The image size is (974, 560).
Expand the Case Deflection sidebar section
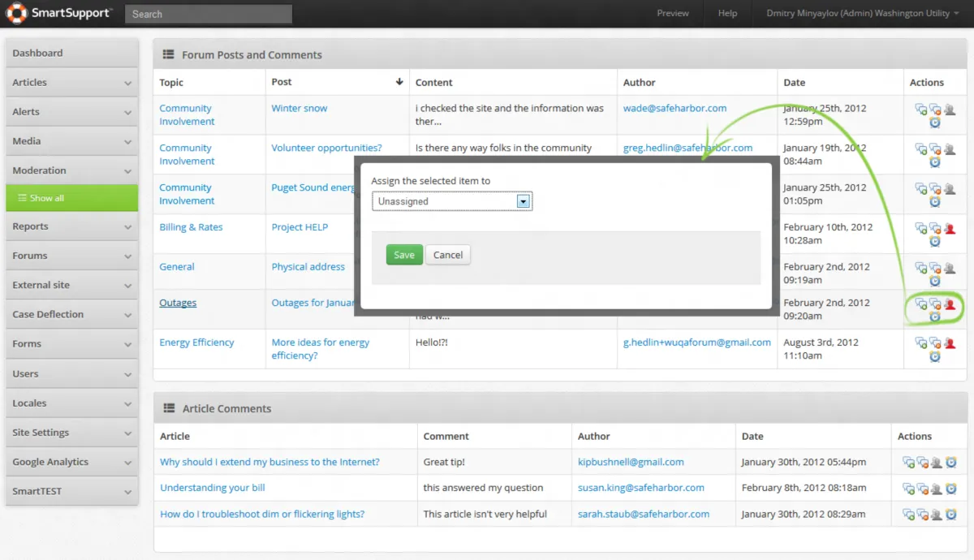click(x=71, y=315)
